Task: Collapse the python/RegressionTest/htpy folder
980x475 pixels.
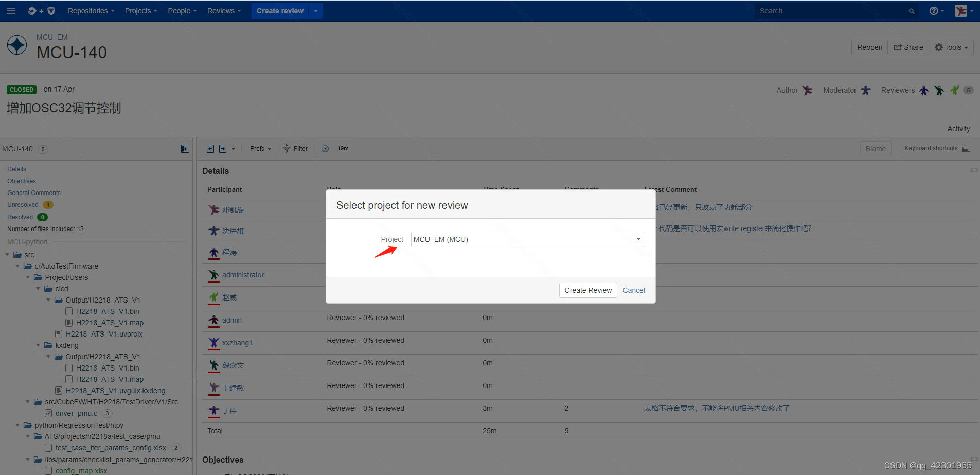Action: pos(17,425)
